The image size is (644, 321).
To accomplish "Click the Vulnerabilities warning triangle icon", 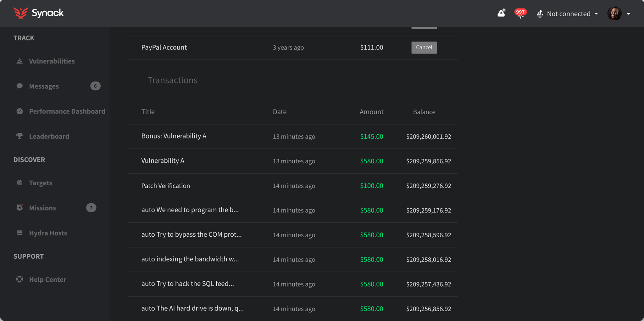I will [19, 61].
